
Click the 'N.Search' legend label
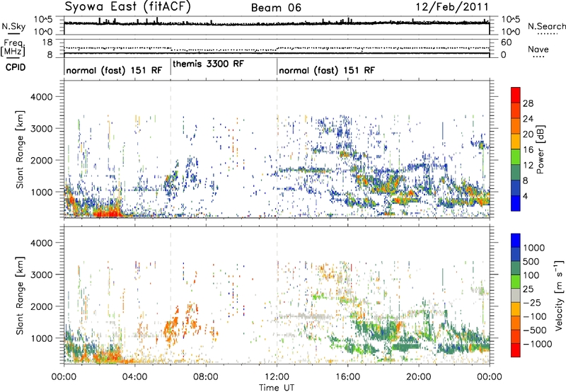coord(546,26)
